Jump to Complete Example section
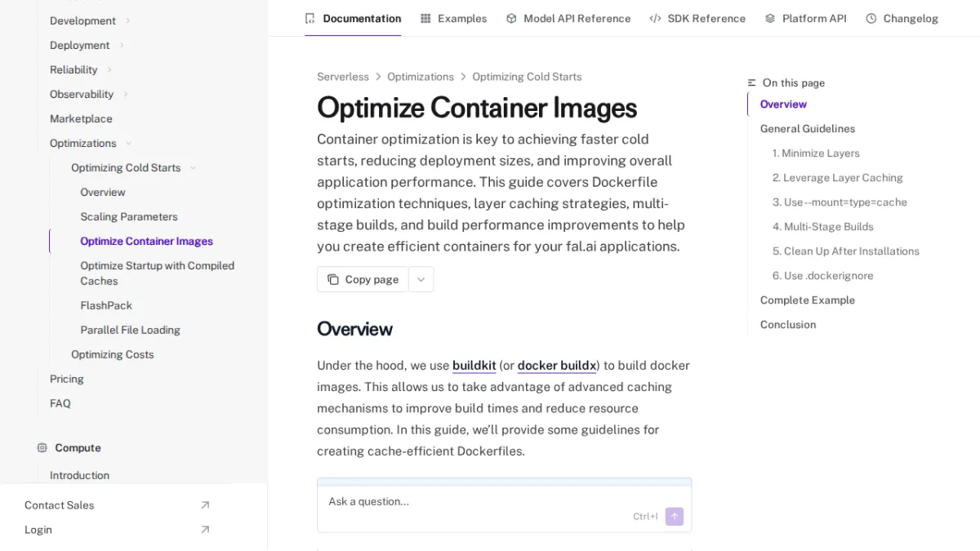The image size is (980, 551). (808, 300)
